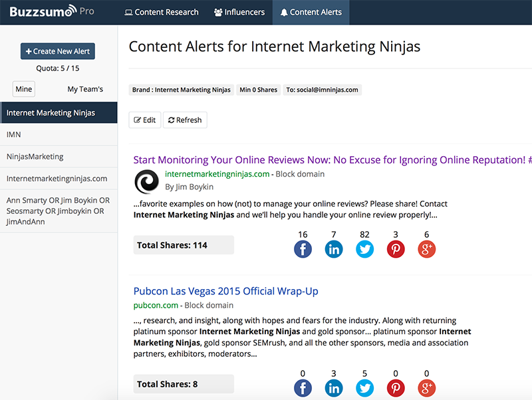Select the Ann Smarty OR Jim Boykin alert
The height and width of the screenshot is (400, 532).
pyautogui.click(x=59, y=211)
